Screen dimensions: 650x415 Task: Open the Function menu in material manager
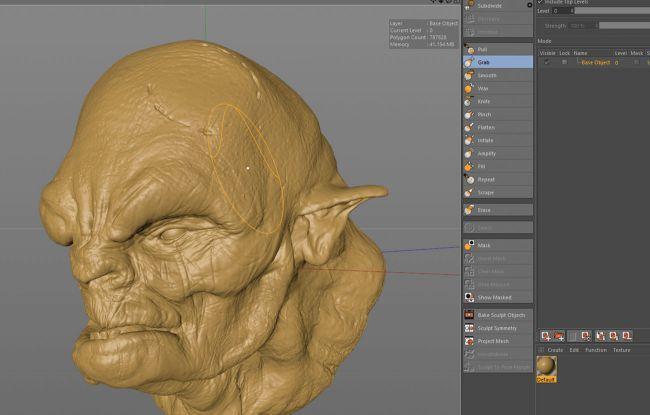coord(596,350)
